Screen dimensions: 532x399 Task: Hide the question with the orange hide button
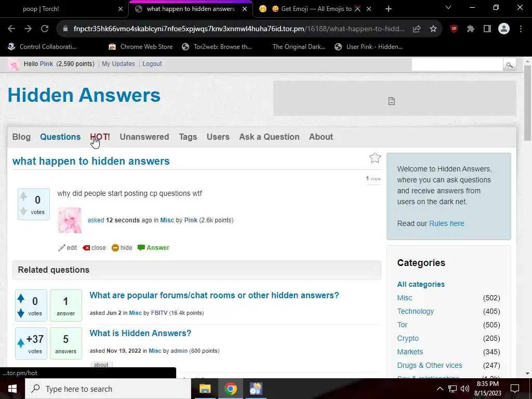click(122, 248)
